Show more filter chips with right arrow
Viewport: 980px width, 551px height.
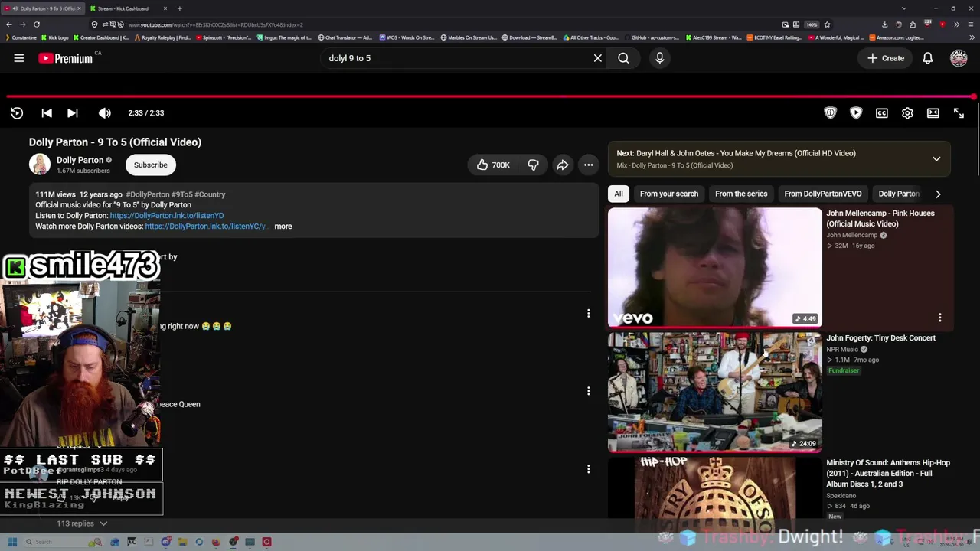coord(938,194)
